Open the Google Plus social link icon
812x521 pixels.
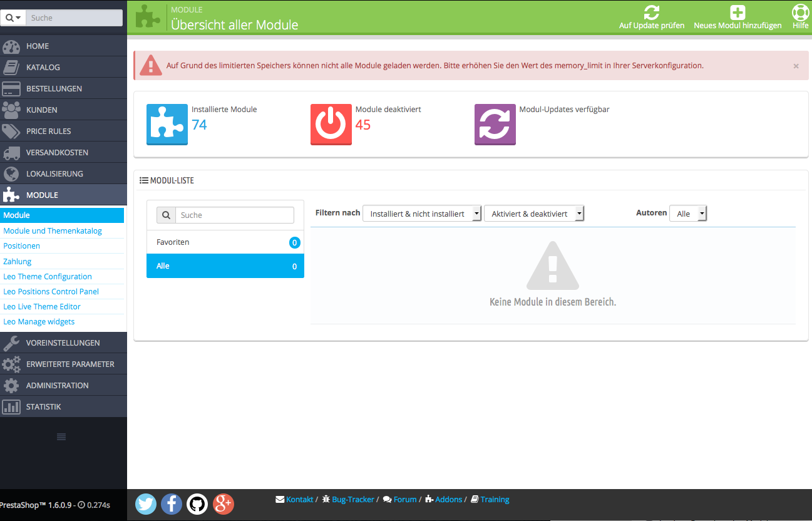[224, 503]
